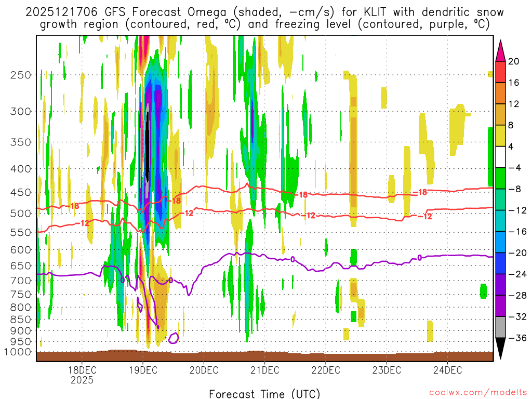Select the white -4-to-4 colorbar swatch

(x=500, y=157)
